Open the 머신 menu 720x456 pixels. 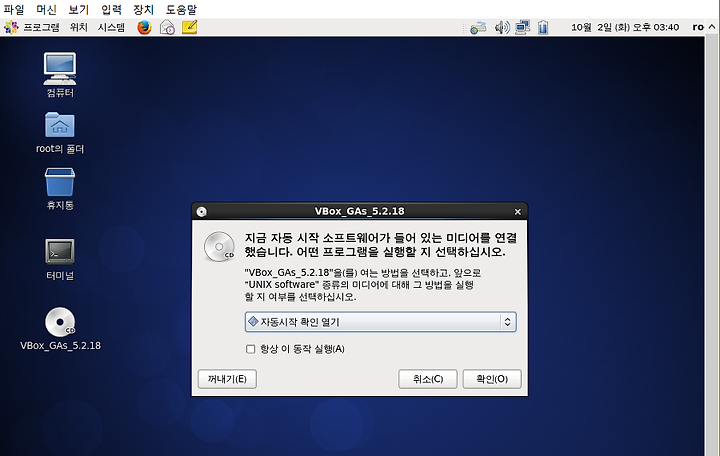point(46,9)
